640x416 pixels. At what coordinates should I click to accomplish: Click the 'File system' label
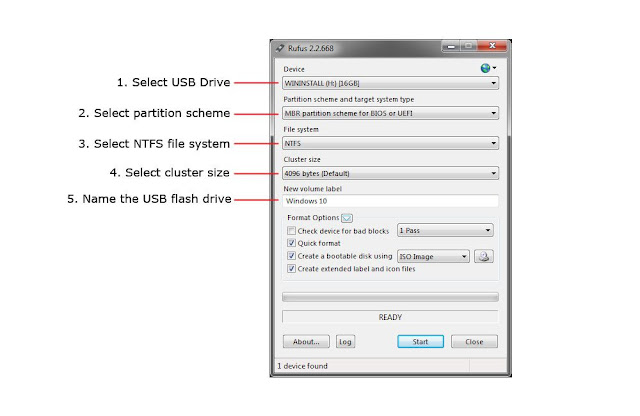tap(301, 129)
